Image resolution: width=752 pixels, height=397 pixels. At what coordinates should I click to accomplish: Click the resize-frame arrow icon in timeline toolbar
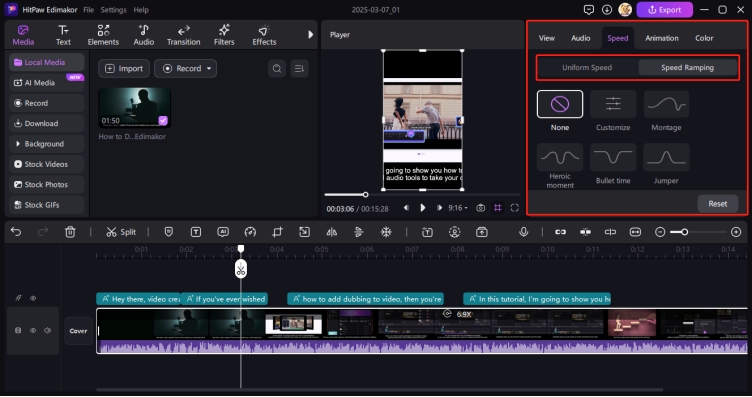(305, 232)
